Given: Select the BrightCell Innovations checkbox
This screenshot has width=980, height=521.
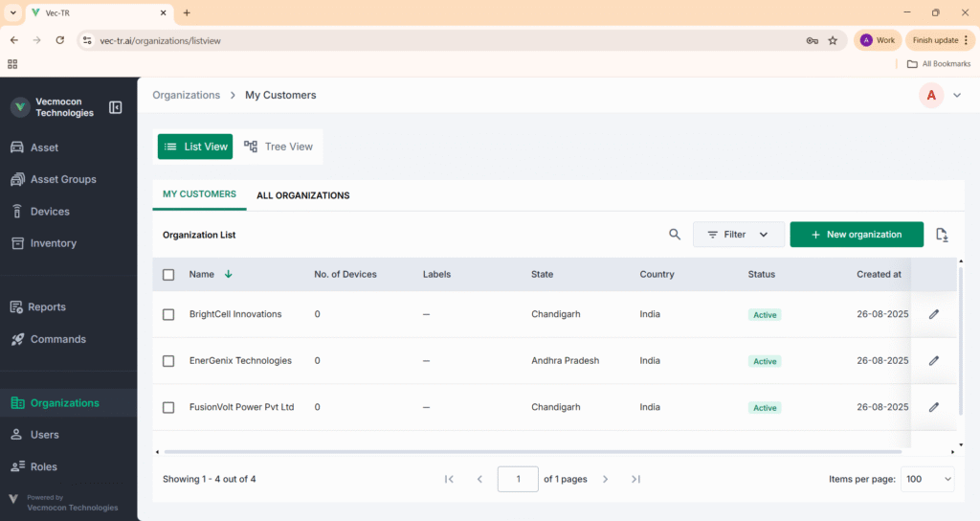Looking at the screenshot, I should [168, 314].
